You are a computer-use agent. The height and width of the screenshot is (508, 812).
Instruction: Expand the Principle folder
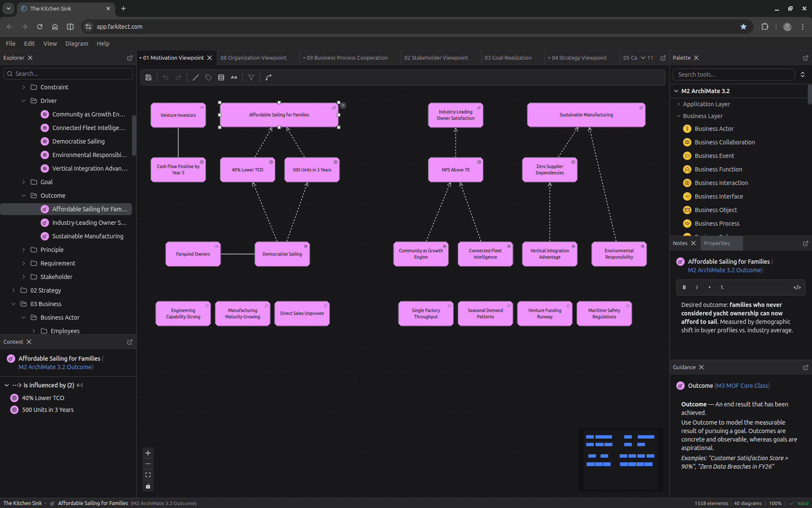pos(24,250)
